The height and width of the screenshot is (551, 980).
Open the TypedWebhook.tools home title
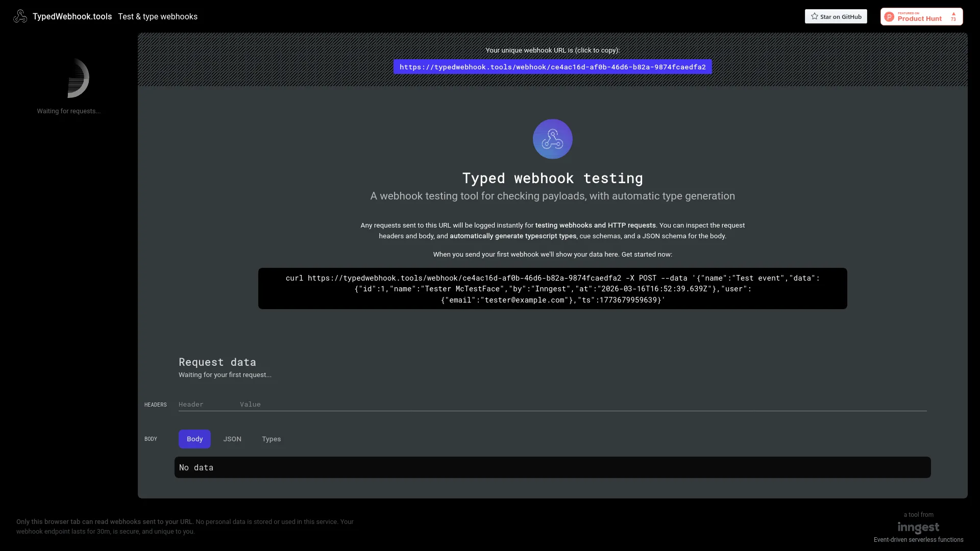pos(72,16)
